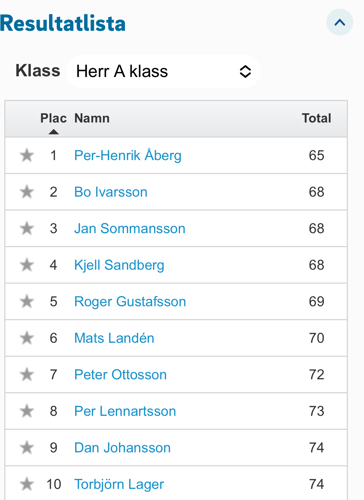The height and width of the screenshot is (500, 364).
Task: Sort results by Total column
Action: coord(316,118)
